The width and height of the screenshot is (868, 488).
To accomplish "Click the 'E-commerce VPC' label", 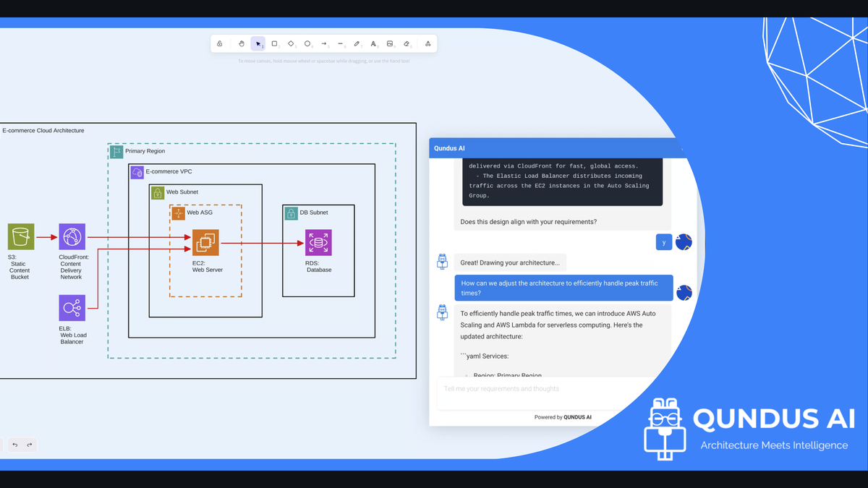I will [169, 172].
